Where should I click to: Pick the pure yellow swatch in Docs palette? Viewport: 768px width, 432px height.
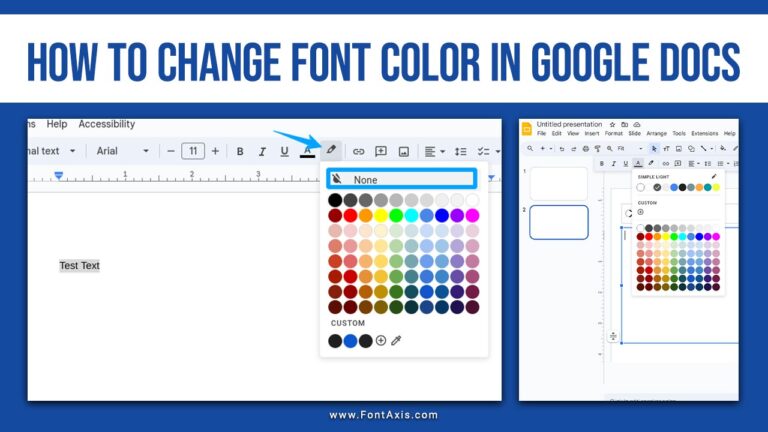point(381,215)
